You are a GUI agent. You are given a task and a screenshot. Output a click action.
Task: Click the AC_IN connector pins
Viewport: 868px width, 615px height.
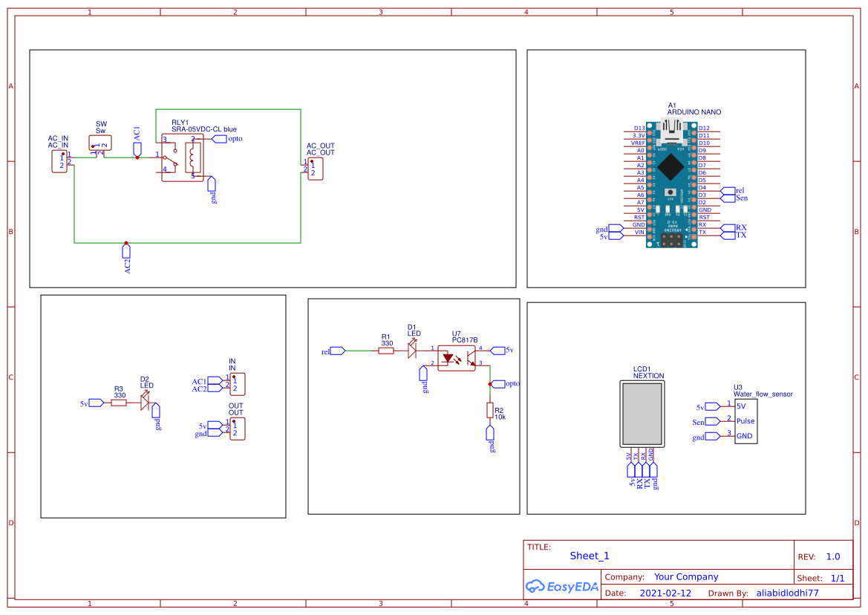(59, 160)
